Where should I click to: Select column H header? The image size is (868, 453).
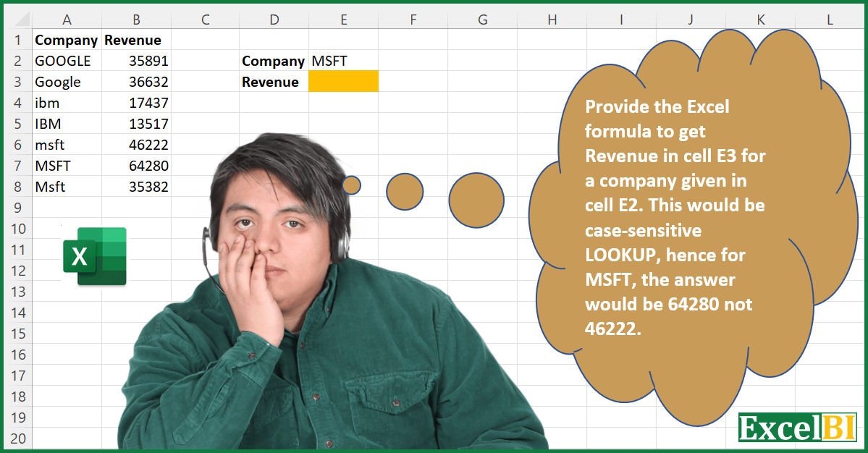pos(552,20)
